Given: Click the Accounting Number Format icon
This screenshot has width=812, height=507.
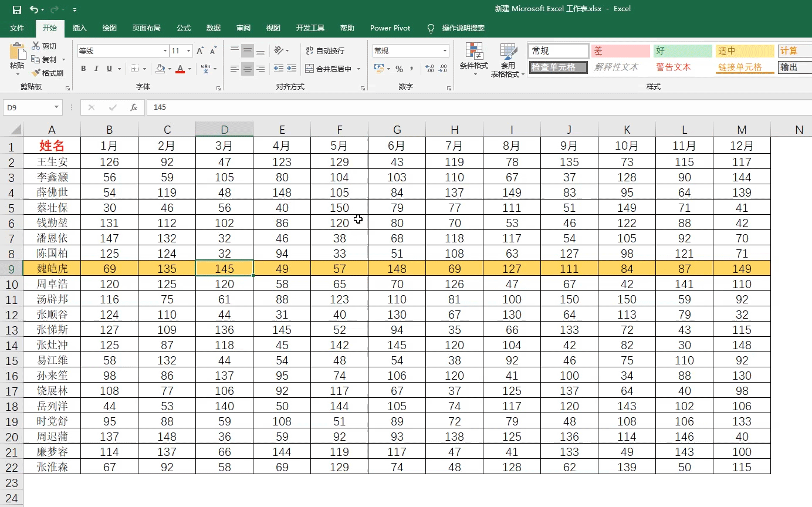Looking at the screenshot, I should (x=379, y=69).
